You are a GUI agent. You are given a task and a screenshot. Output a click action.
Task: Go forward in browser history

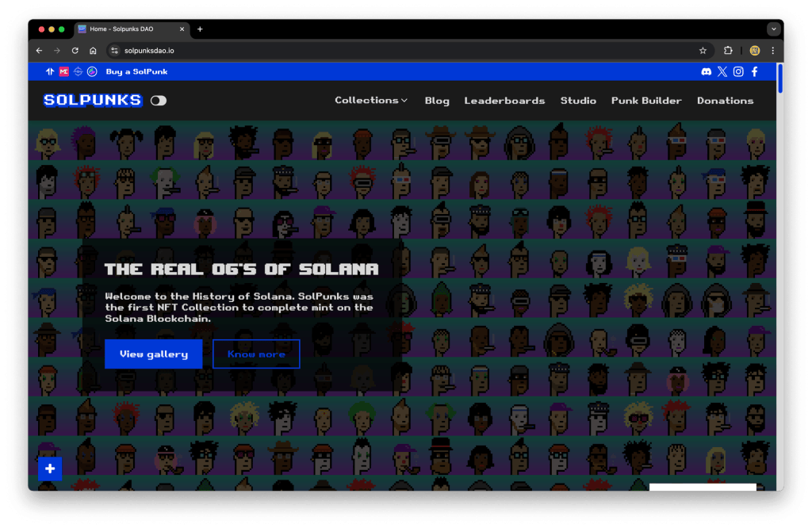57,50
